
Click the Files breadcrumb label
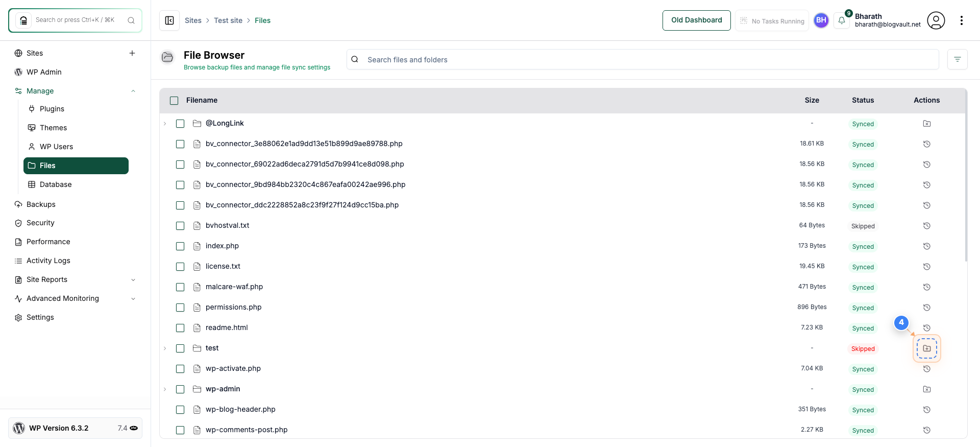[262, 20]
